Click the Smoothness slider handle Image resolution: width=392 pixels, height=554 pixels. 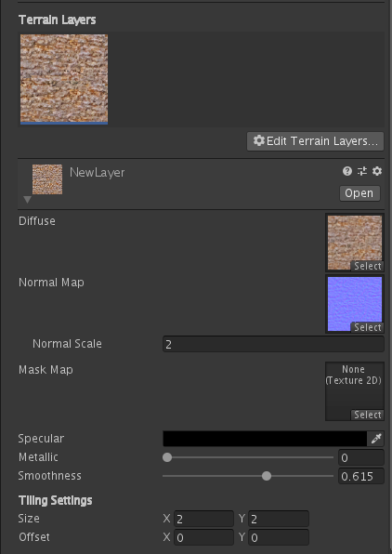tap(267, 476)
